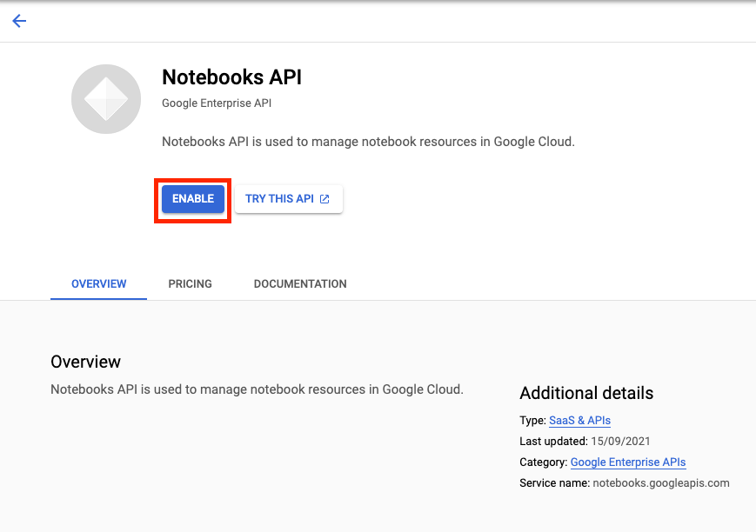The height and width of the screenshot is (532, 756).
Task: Switch to the PRICING tab
Action: click(190, 283)
